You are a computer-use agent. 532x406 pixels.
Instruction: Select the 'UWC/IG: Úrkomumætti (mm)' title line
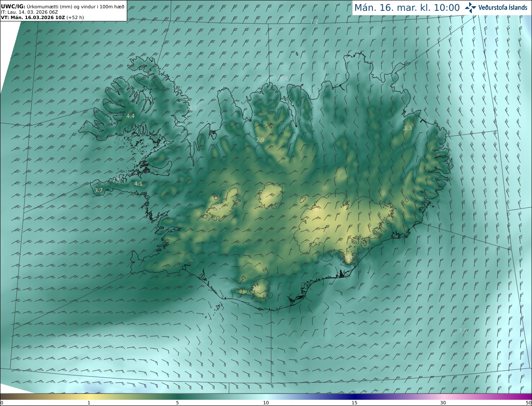(x=62, y=6)
